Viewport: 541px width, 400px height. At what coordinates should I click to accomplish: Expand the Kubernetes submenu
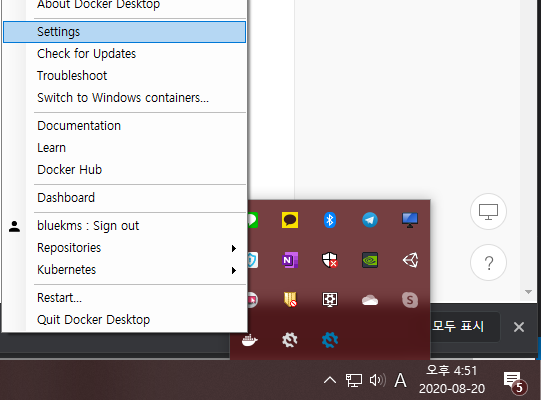coord(124,270)
